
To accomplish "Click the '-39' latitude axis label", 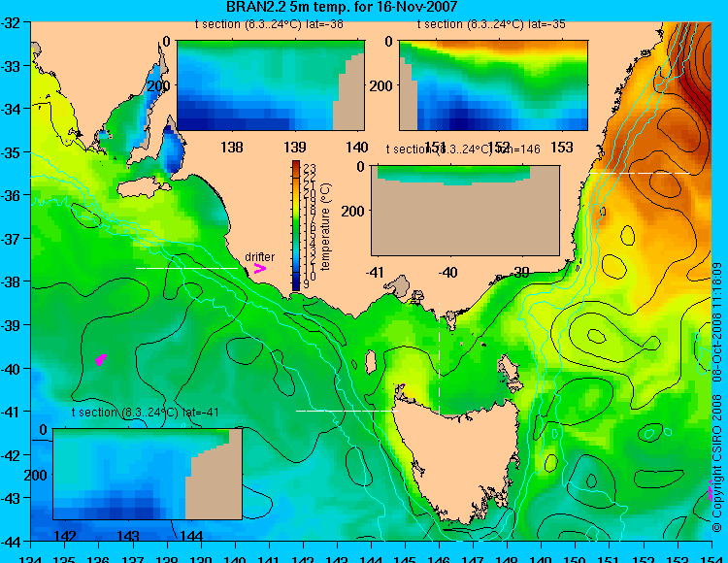I will [x=11, y=325].
